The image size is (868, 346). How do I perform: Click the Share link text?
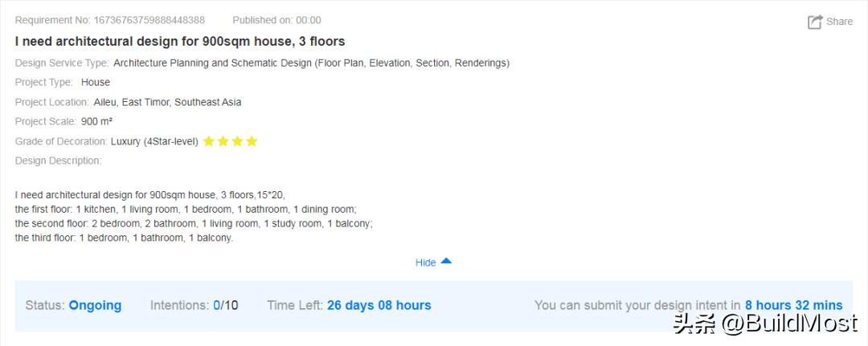839,22
